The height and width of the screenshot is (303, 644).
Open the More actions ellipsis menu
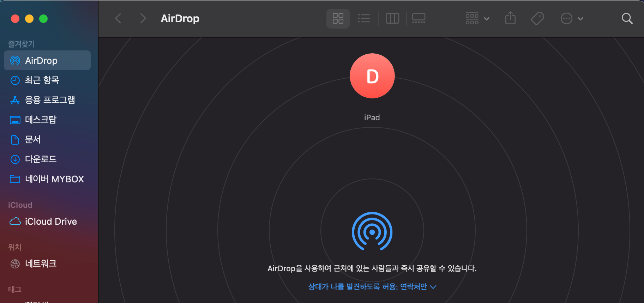click(572, 18)
